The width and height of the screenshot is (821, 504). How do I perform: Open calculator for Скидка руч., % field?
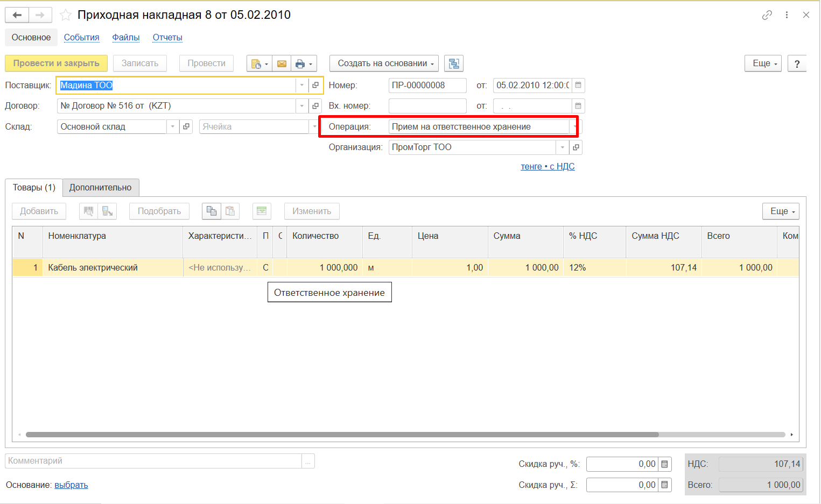click(x=665, y=464)
